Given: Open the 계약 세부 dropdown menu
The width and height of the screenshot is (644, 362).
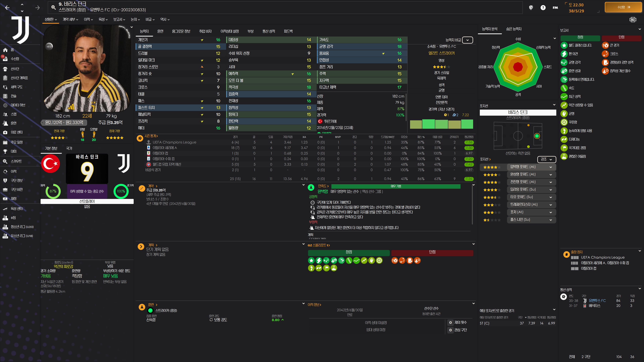Looking at the screenshot, I should [x=70, y=19].
